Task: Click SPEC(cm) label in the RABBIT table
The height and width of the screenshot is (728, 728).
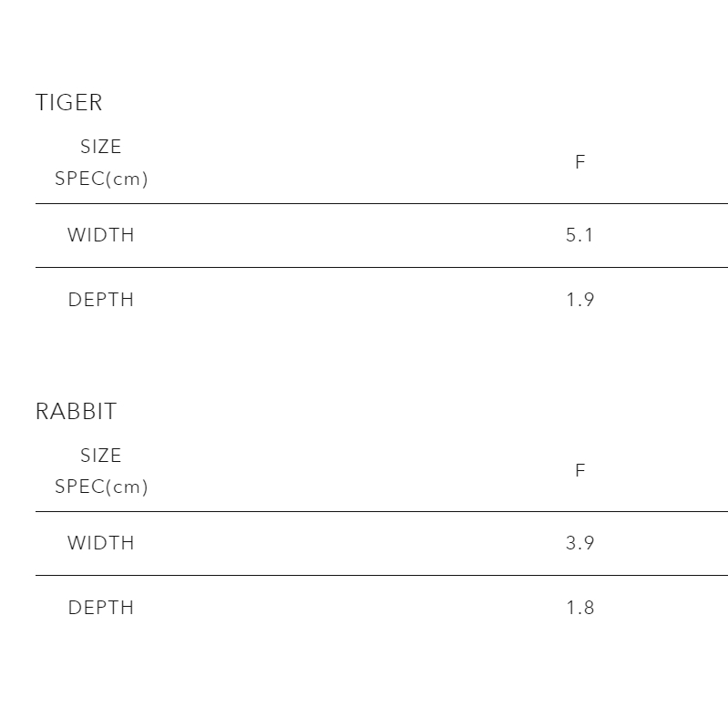Action: click(101, 487)
